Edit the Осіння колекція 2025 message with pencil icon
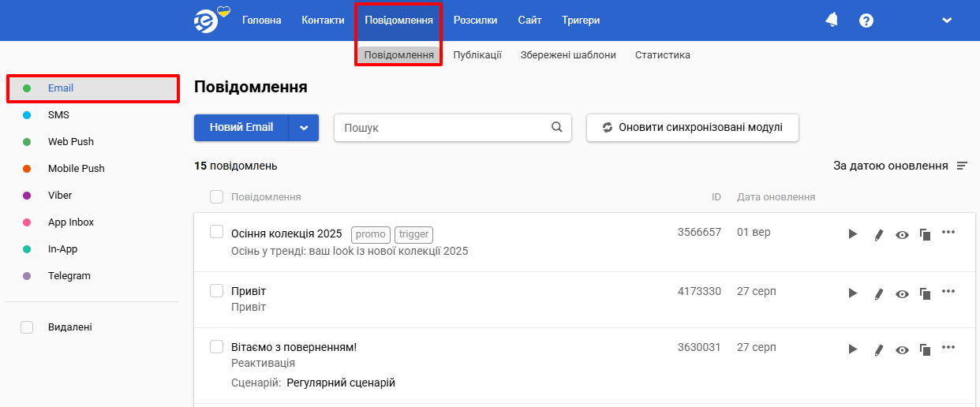Image resolution: width=980 pixels, height=407 pixels. (x=878, y=234)
